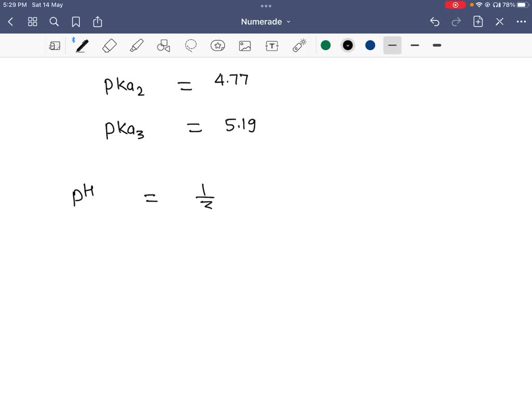Image resolution: width=532 pixels, height=399 pixels.
Task: Open the Sticker shapes tool
Action: tap(218, 45)
